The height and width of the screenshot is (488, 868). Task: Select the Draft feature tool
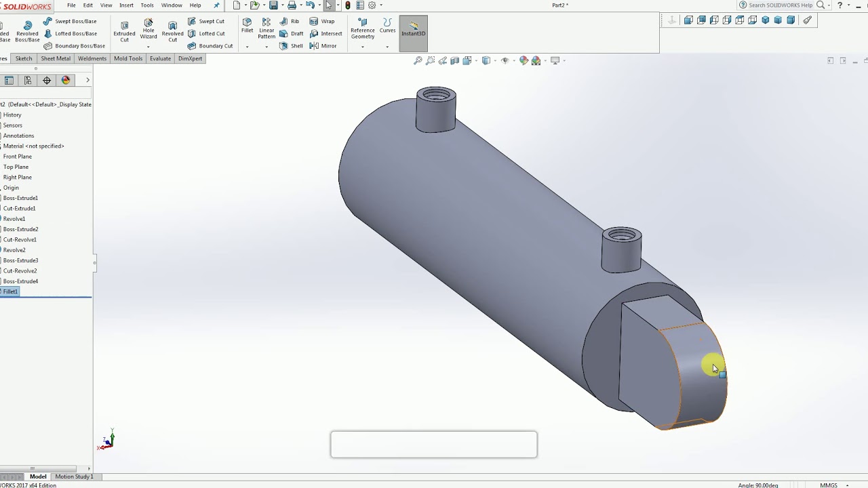(292, 33)
